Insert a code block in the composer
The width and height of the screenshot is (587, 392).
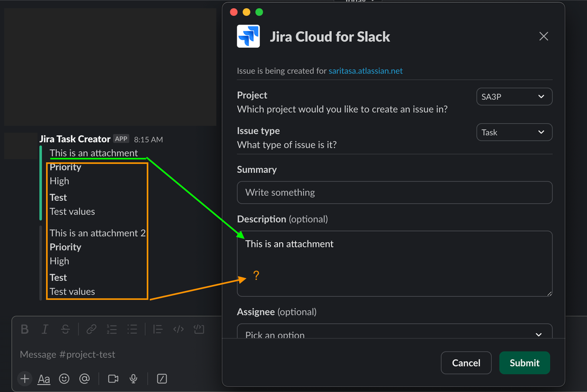point(199,329)
